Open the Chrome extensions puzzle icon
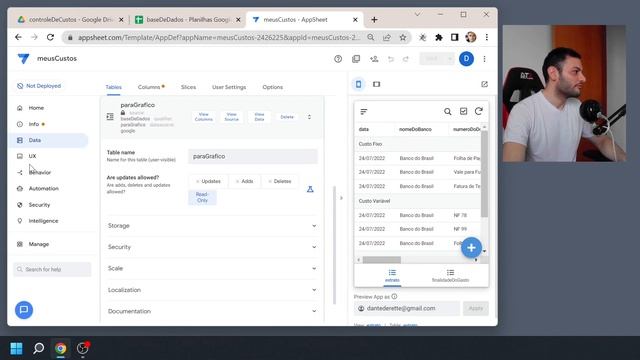Screen dimensions: 640x360 click(x=439, y=37)
